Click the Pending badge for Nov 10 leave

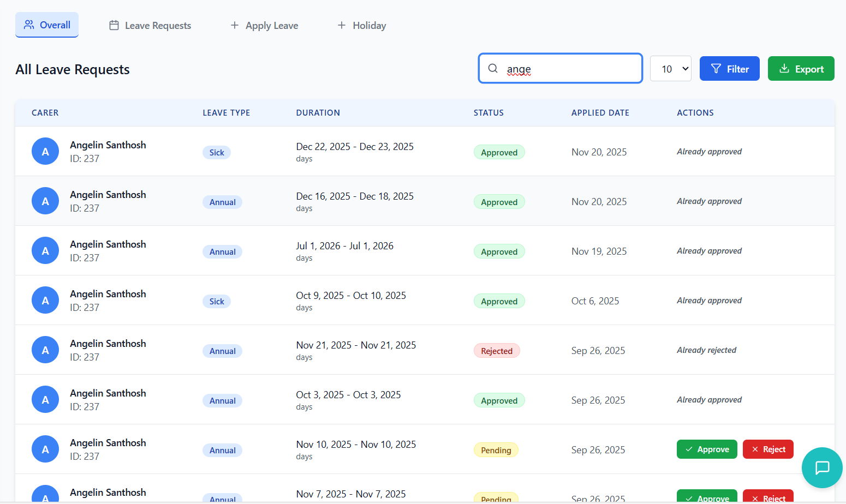click(x=496, y=450)
